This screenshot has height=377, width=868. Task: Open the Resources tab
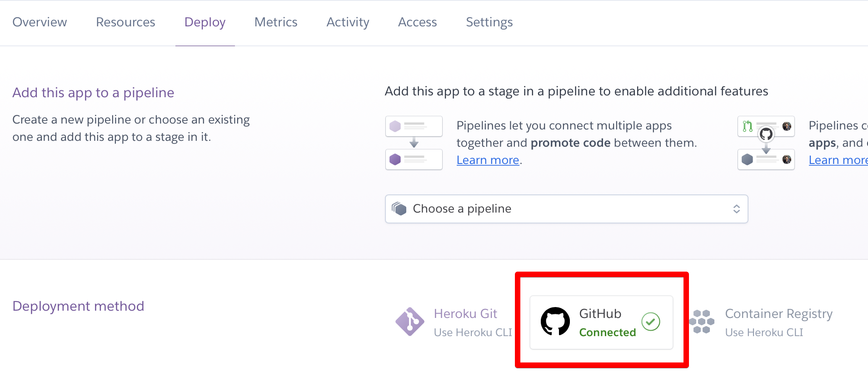(125, 22)
